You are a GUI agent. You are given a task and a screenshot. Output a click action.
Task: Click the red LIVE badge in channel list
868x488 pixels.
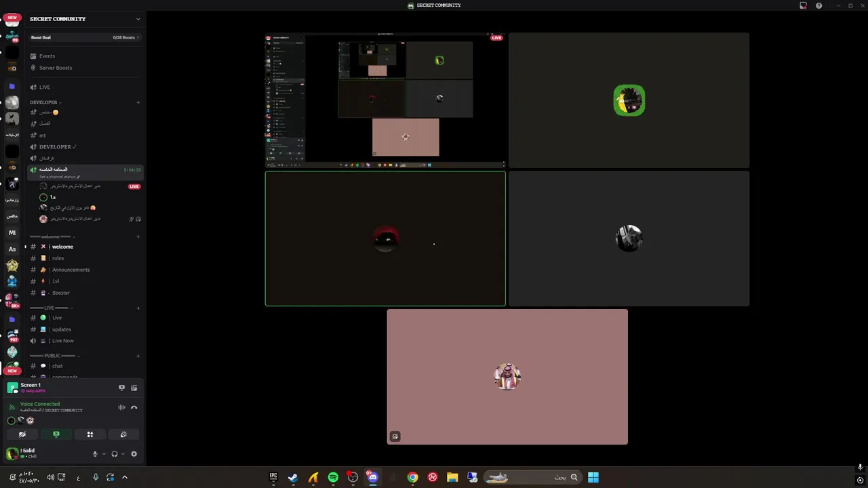134,186
